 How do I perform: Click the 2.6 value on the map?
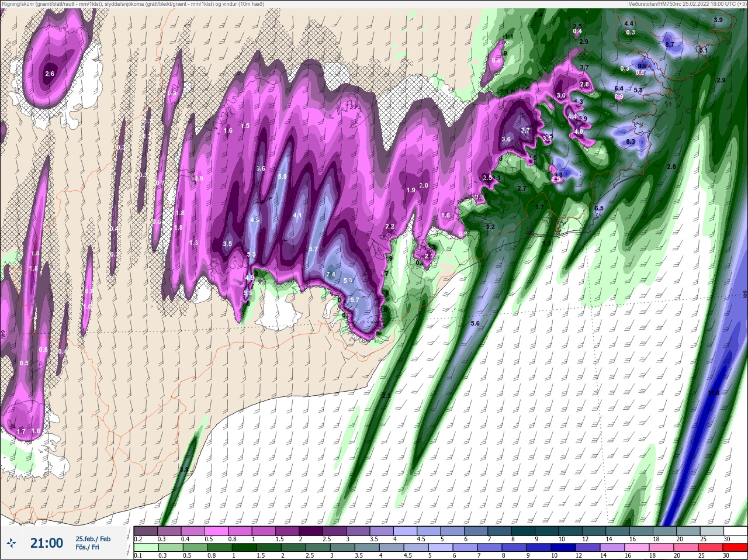[x=50, y=74]
